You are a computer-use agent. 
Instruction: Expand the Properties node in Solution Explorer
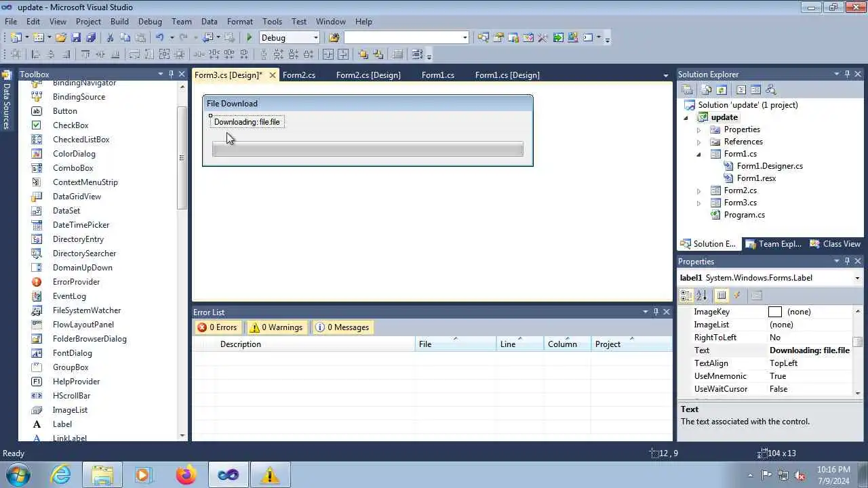tap(699, 129)
